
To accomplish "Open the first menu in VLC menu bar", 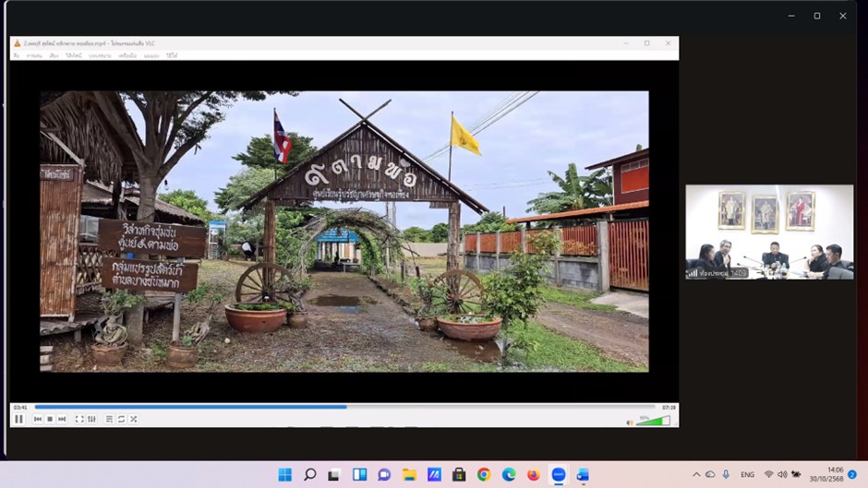I will coord(16,56).
